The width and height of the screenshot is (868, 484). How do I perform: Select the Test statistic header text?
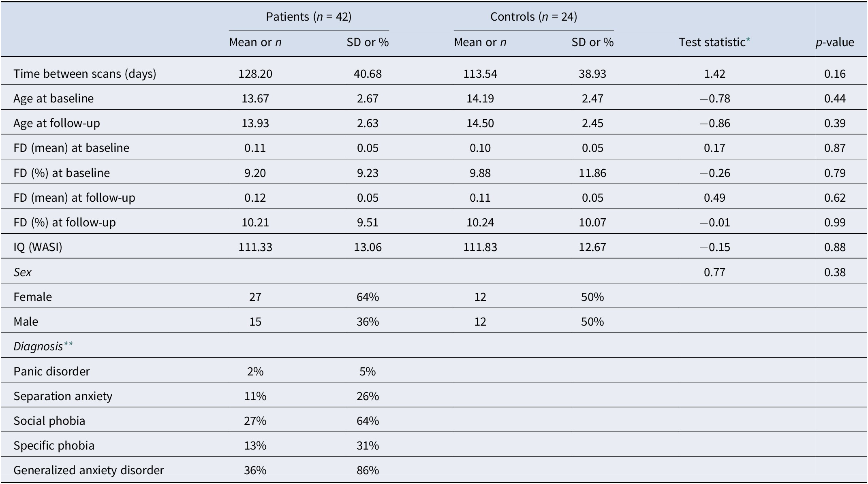[712, 42]
